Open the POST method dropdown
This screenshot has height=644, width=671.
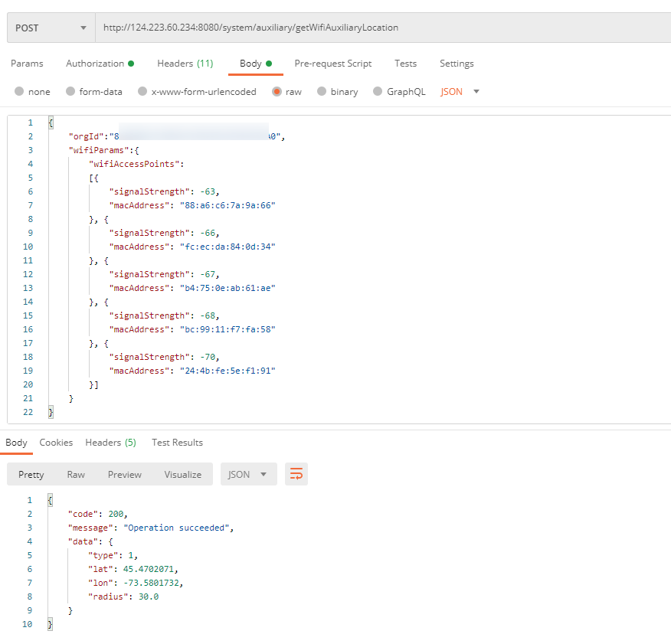click(51, 28)
